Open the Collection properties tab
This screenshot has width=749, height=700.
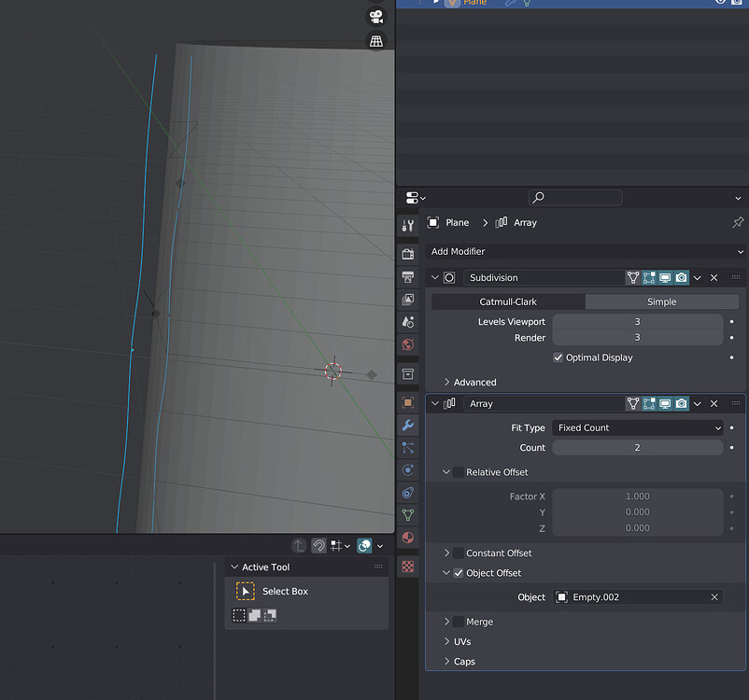pos(407,374)
